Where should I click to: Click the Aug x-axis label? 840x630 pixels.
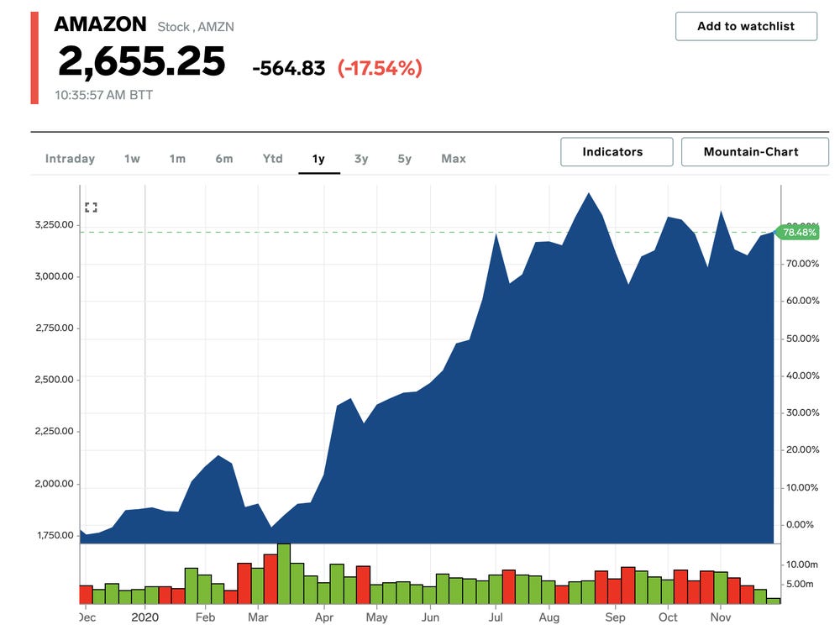[549, 617]
